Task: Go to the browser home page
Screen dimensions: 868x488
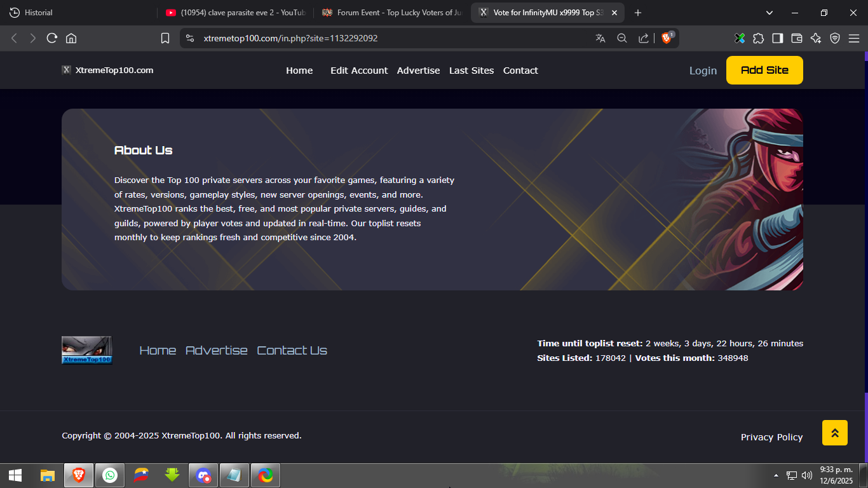Action: click(71, 38)
